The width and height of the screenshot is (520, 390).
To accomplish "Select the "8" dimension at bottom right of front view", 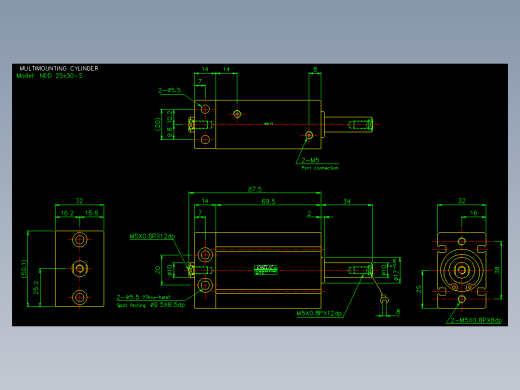I will coord(398,312).
